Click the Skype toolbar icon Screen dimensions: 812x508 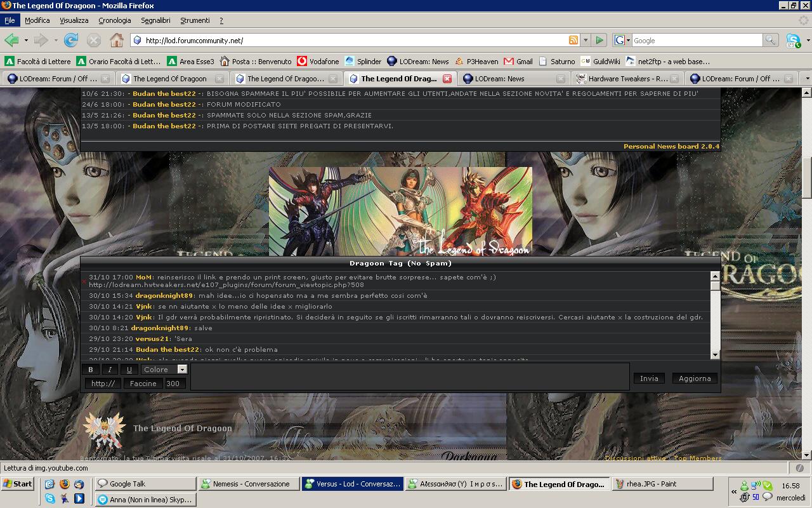(794, 40)
